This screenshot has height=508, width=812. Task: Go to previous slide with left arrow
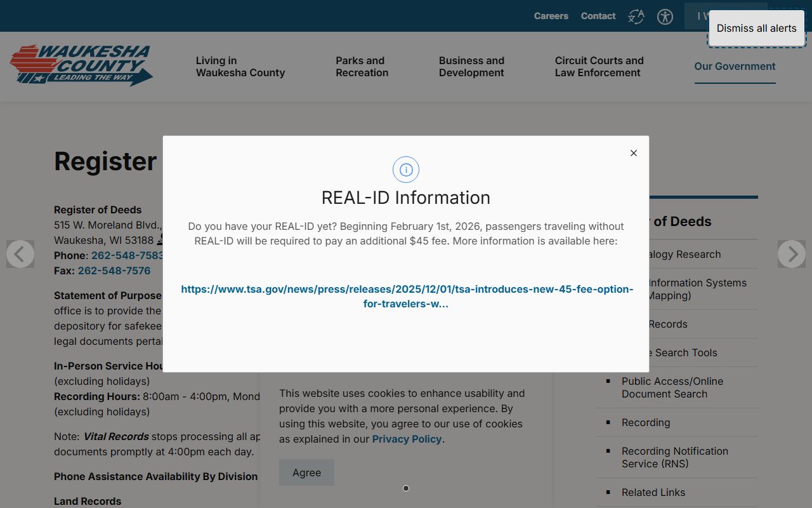coord(20,254)
